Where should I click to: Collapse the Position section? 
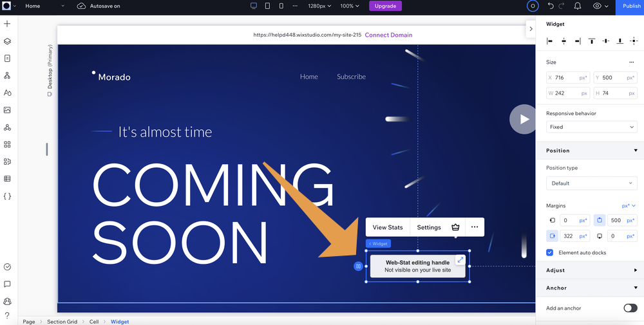coord(636,151)
